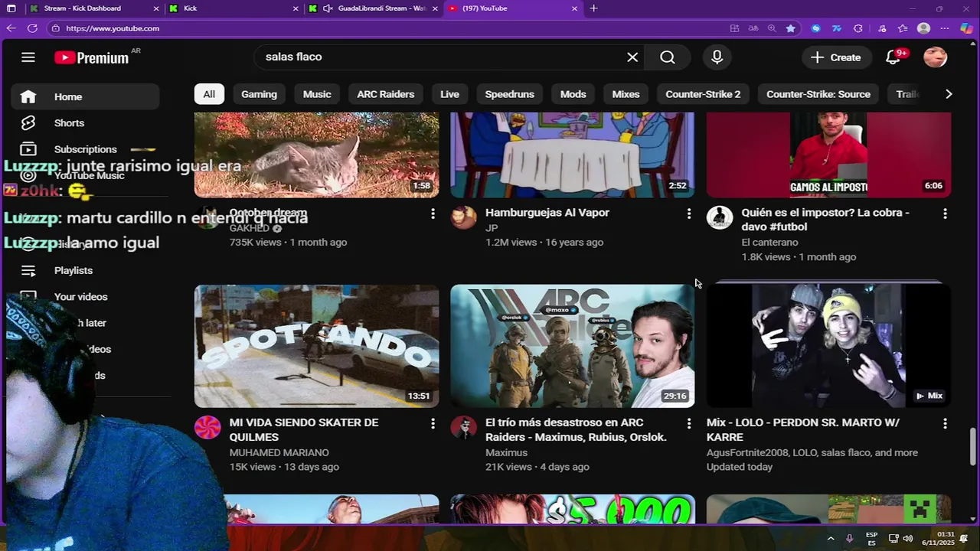
Task: Click the Create button
Action: coord(836,57)
